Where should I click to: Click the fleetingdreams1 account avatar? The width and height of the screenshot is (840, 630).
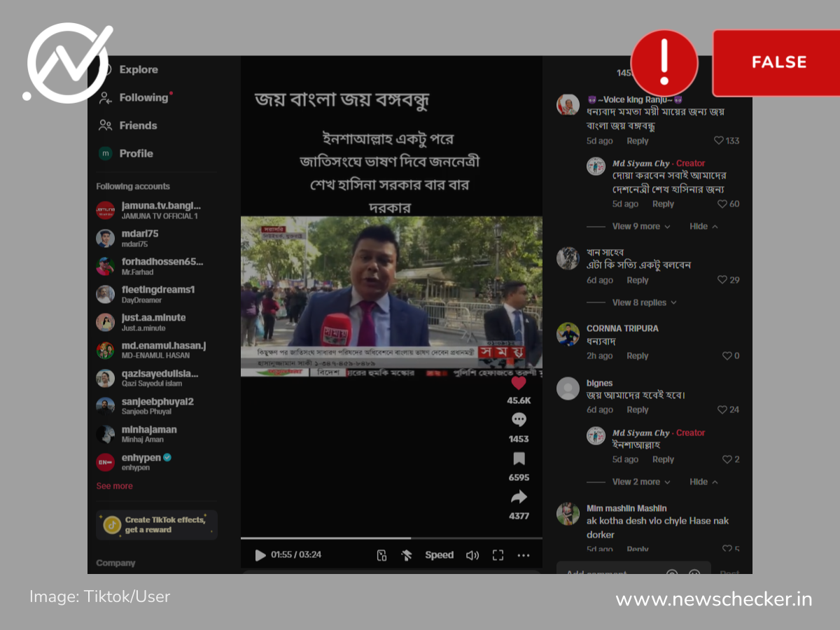click(x=105, y=294)
